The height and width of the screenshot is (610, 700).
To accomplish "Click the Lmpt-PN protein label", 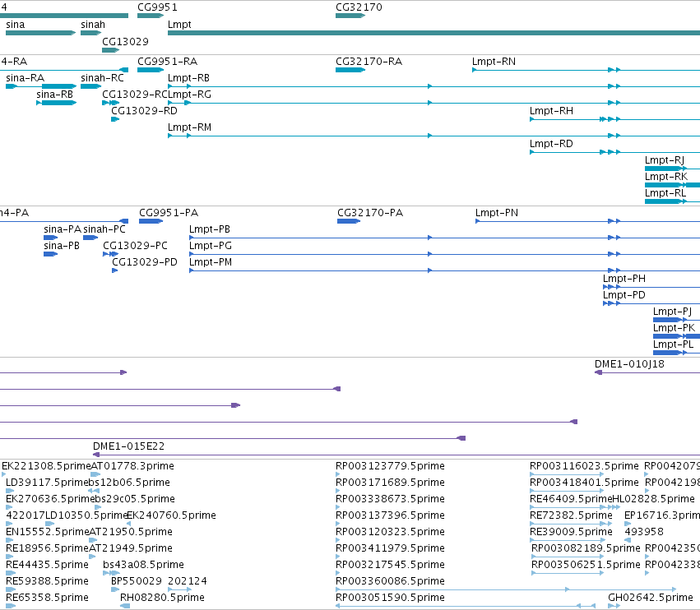I will point(497,212).
